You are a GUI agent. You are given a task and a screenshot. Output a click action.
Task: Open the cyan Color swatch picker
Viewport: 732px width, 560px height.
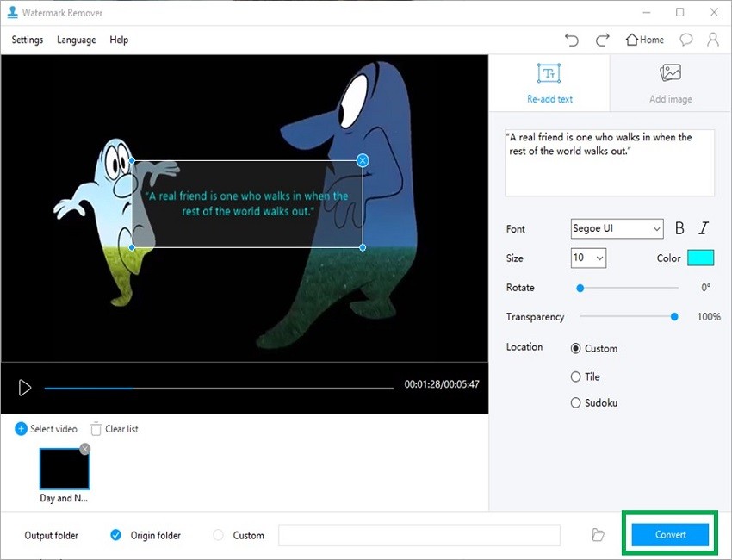tap(700, 258)
